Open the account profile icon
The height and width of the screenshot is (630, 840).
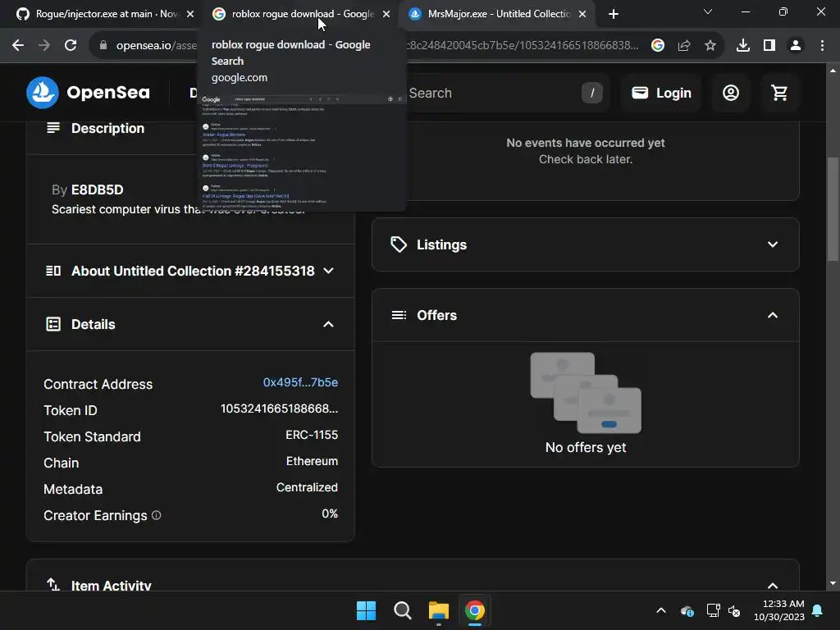coord(731,93)
